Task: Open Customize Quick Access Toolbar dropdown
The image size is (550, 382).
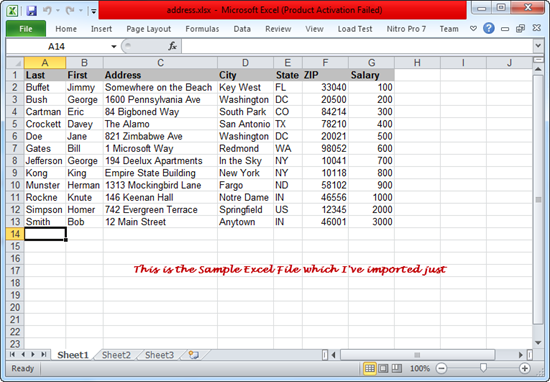Action: (94, 11)
